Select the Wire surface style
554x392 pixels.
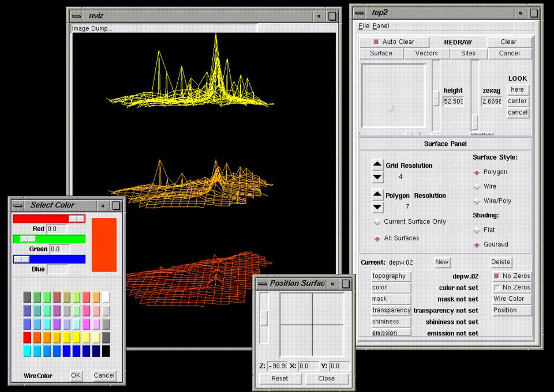477,187
